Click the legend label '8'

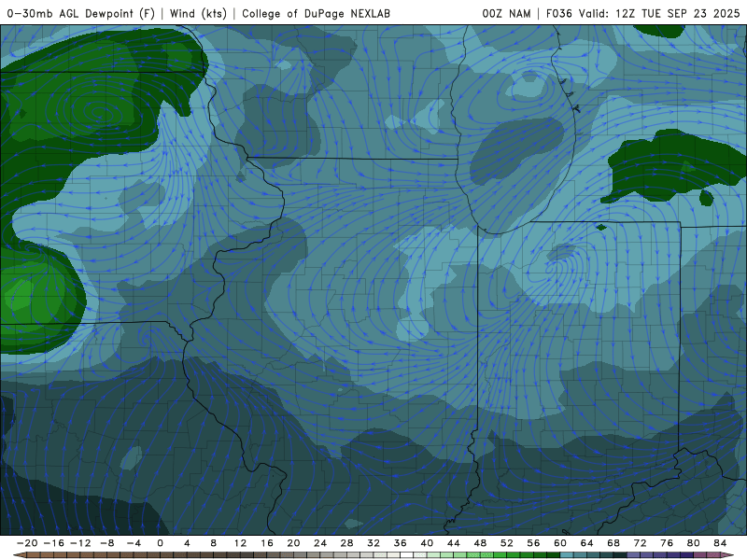[214, 543]
